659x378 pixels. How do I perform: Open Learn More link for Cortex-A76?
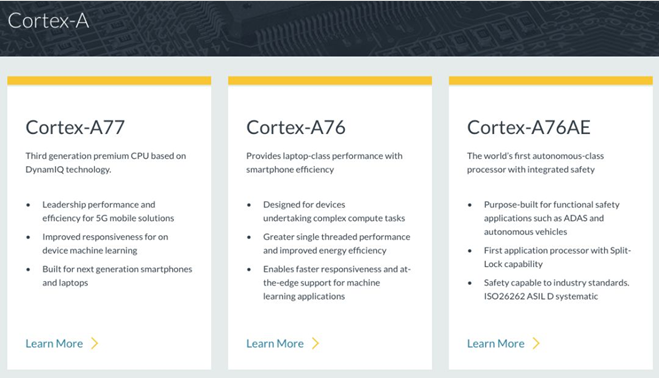click(275, 344)
